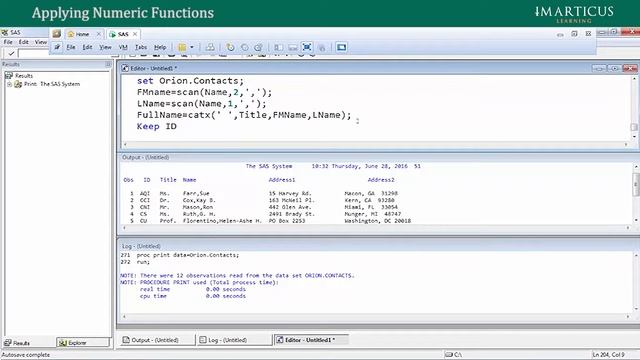Click the Editor vertical scrollbar thumb
Viewport: 640px width, 360px height.
pyautogui.click(x=634, y=127)
